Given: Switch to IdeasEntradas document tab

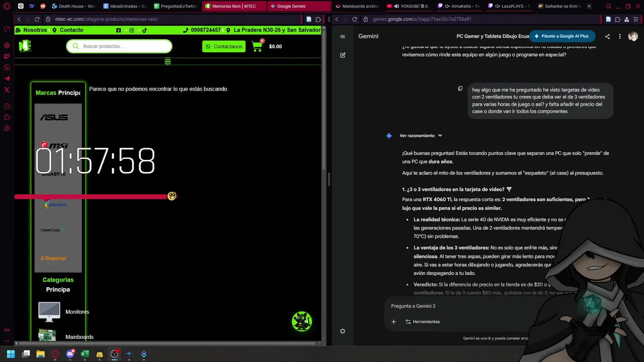Looking at the screenshot, I should 125,6.
